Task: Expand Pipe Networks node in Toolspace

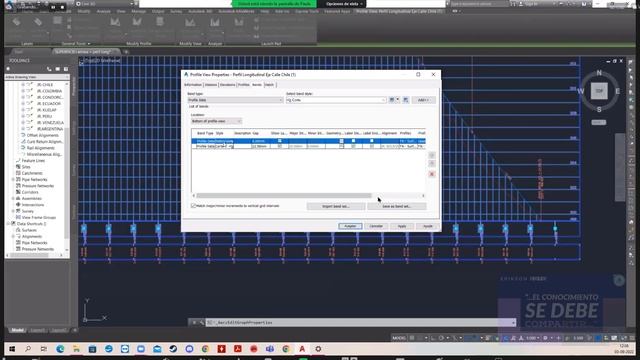Action: point(13,180)
